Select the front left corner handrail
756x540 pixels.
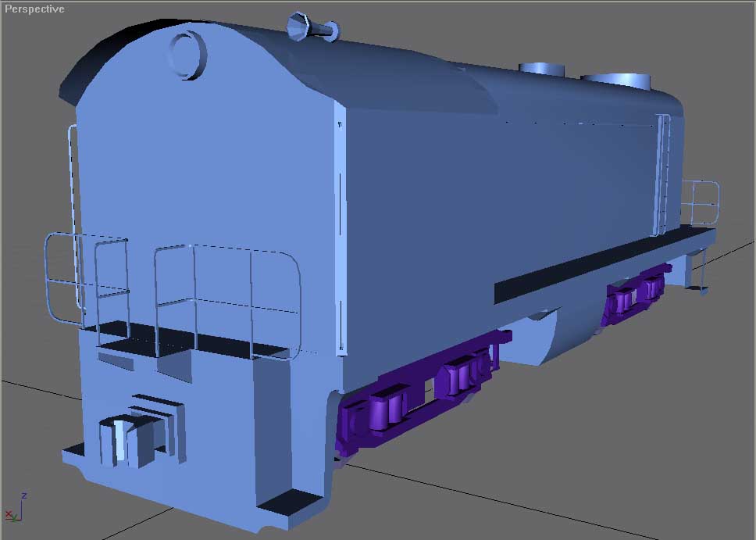[x=86, y=274]
